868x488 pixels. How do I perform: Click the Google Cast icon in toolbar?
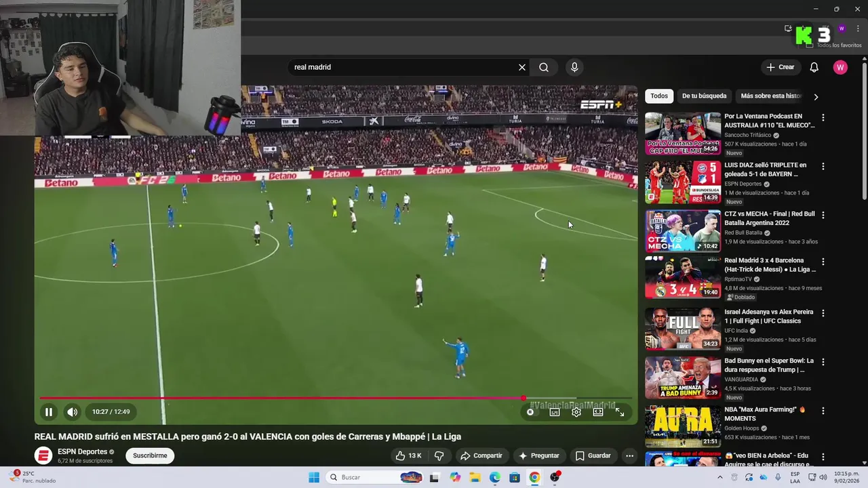pyautogui.click(x=788, y=28)
